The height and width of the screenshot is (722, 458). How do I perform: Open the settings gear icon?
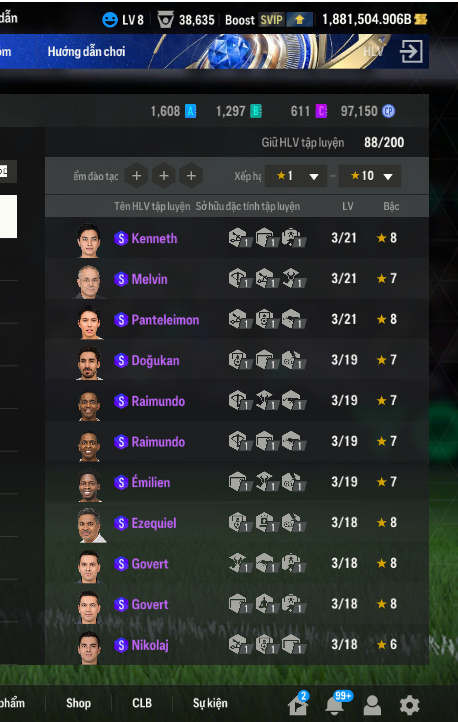pyautogui.click(x=409, y=705)
